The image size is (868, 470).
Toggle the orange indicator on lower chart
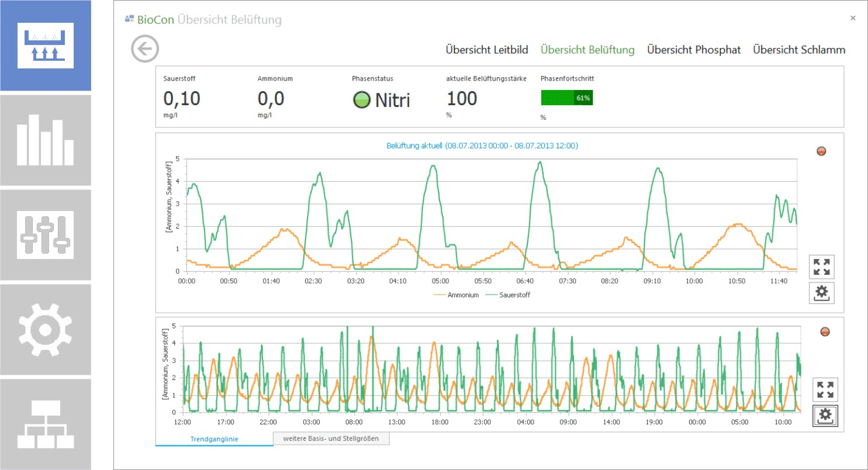pyautogui.click(x=825, y=332)
